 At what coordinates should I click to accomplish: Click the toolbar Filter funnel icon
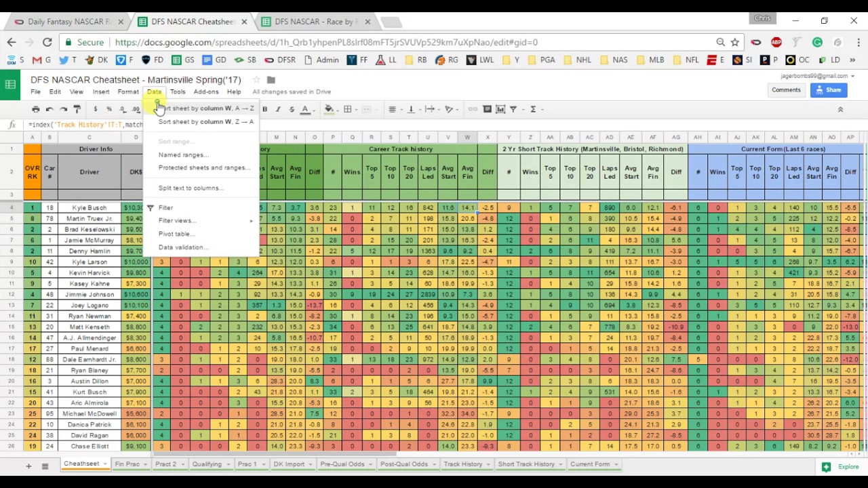513,109
